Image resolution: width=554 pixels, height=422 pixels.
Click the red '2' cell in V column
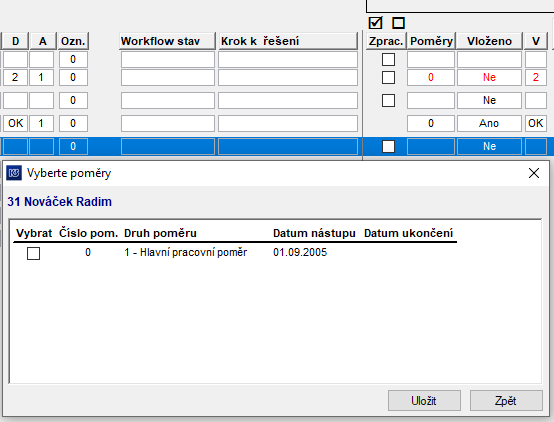click(x=536, y=77)
